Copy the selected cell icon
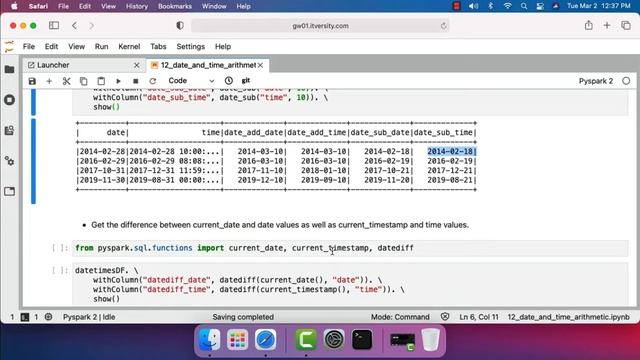Screen dimensions: 640x360 tap(83, 81)
